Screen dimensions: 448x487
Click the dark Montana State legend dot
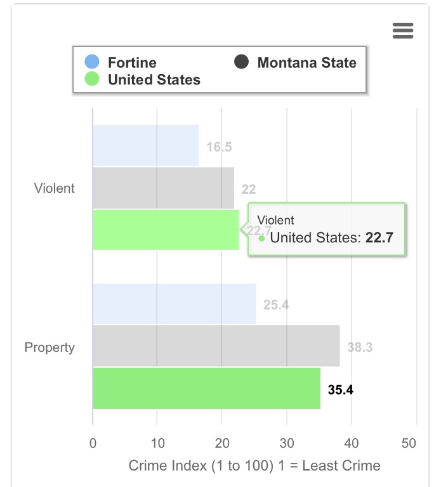click(x=241, y=62)
